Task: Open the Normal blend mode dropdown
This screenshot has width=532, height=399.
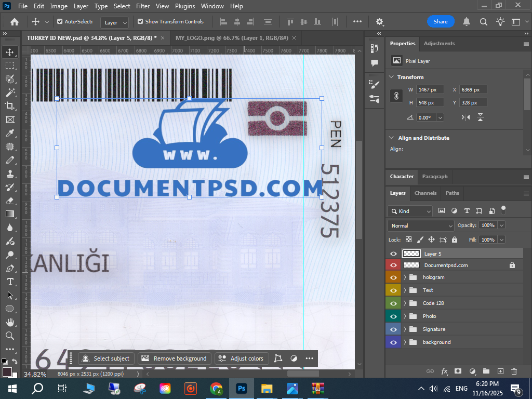Action: [421, 225]
